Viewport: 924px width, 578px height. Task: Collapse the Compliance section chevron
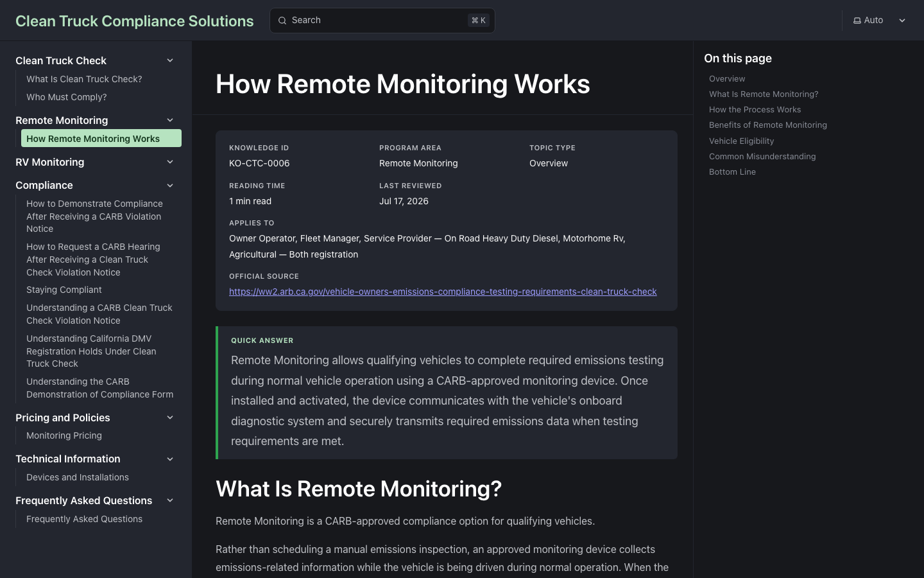[170, 186]
